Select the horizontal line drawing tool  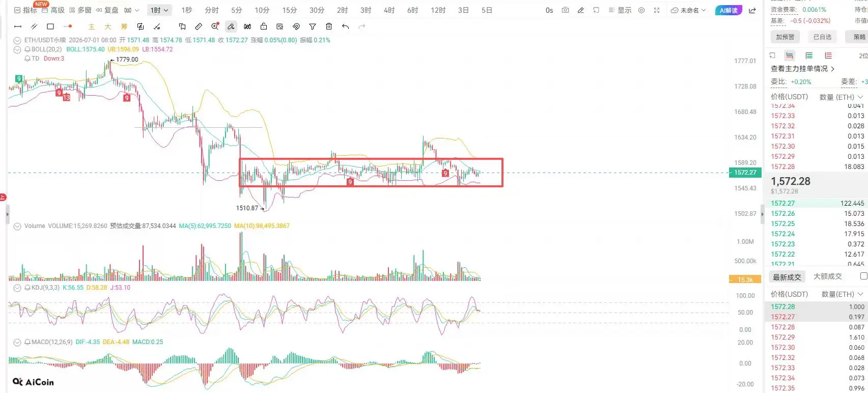pyautogui.click(x=18, y=26)
